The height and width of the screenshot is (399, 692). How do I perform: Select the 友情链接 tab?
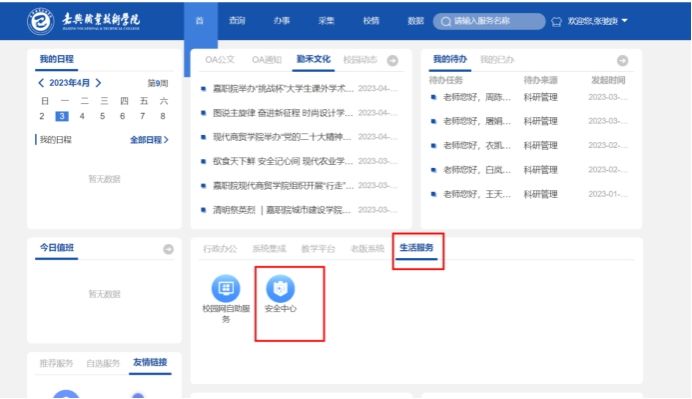coord(150,362)
